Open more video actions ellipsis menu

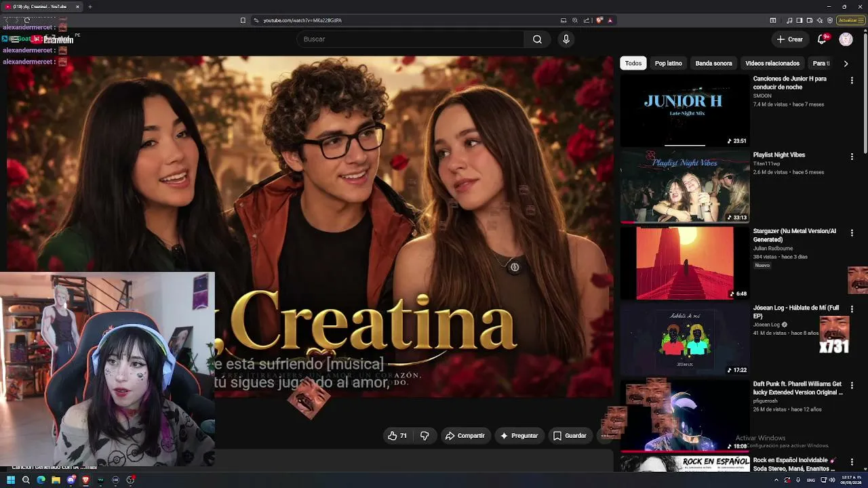click(x=606, y=436)
